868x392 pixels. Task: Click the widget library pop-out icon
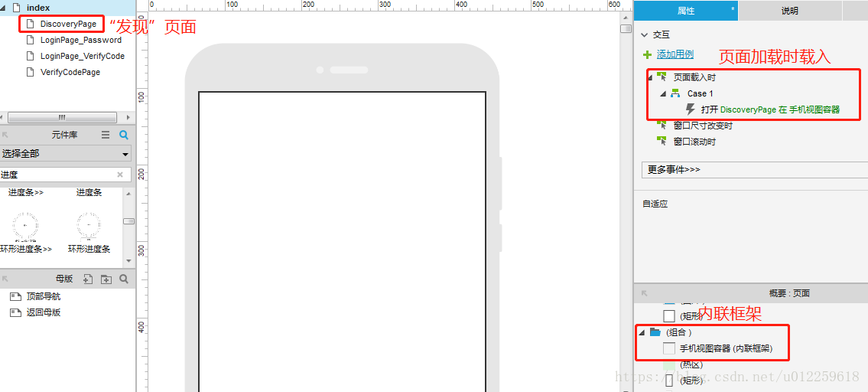click(x=5, y=135)
